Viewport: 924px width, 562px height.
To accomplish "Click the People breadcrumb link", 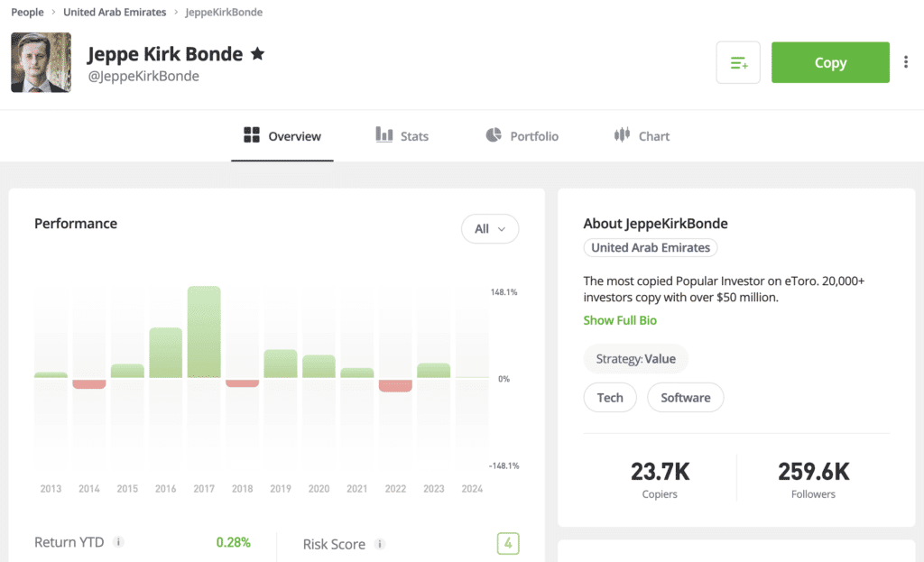I will click(27, 12).
